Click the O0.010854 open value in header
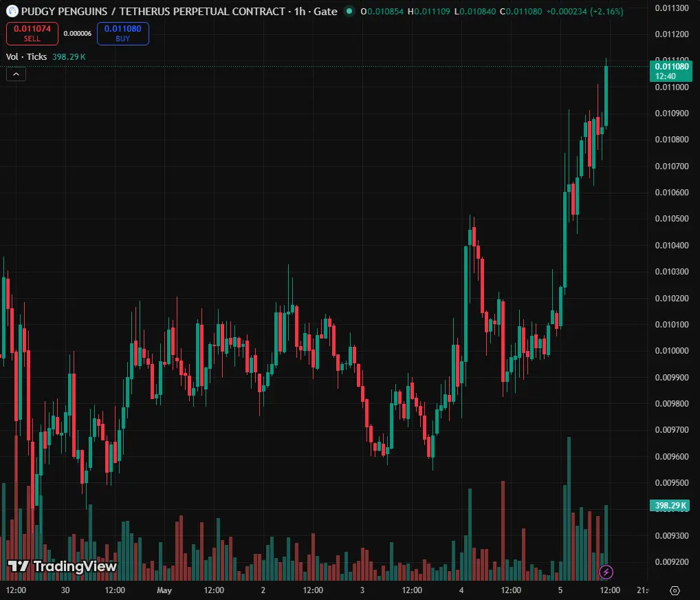This screenshot has height=600, width=700. [x=382, y=11]
